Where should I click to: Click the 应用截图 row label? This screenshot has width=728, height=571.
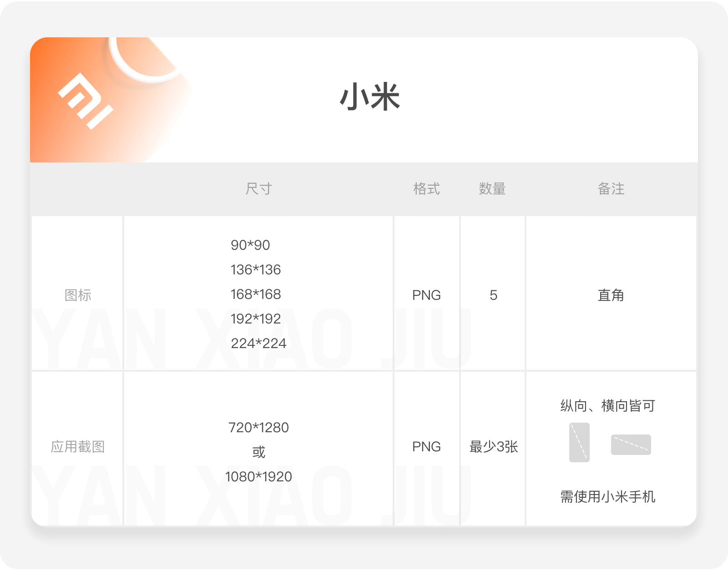pos(78,446)
